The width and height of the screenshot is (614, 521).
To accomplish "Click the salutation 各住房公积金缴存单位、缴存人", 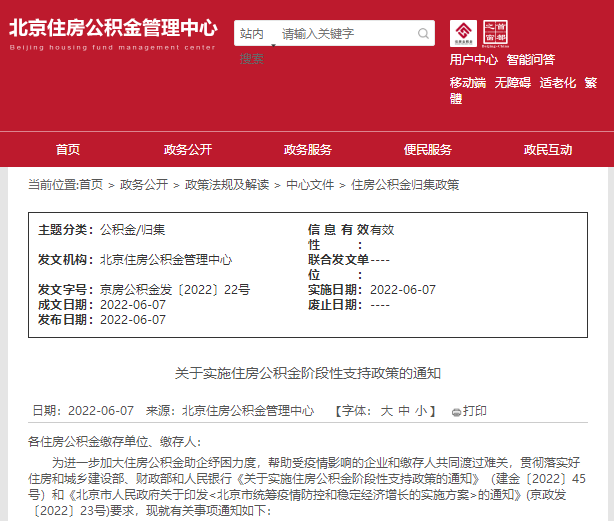I will coord(115,442).
